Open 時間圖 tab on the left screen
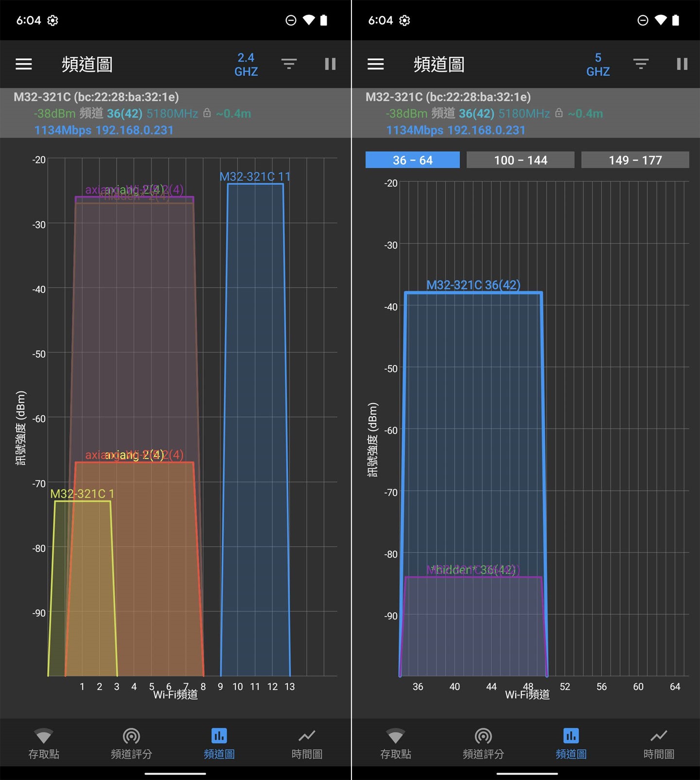 pyautogui.click(x=307, y=743)
